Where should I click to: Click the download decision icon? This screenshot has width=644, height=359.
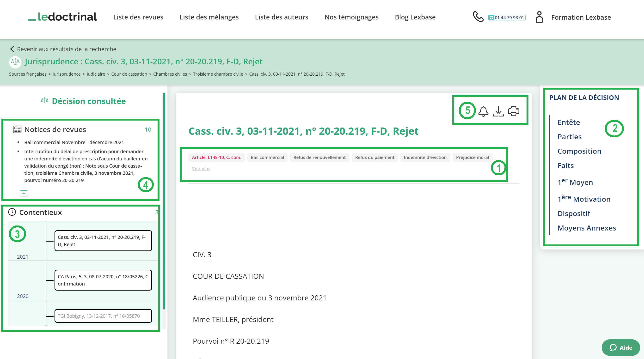coord(498,111)
